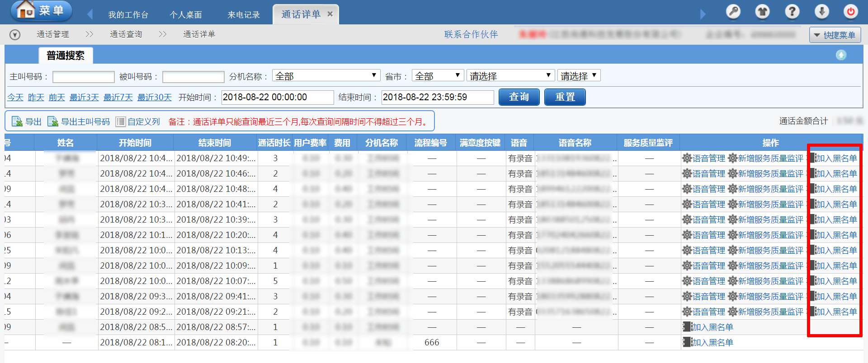Click the 自定义列 column settings icon

point(120,121)
